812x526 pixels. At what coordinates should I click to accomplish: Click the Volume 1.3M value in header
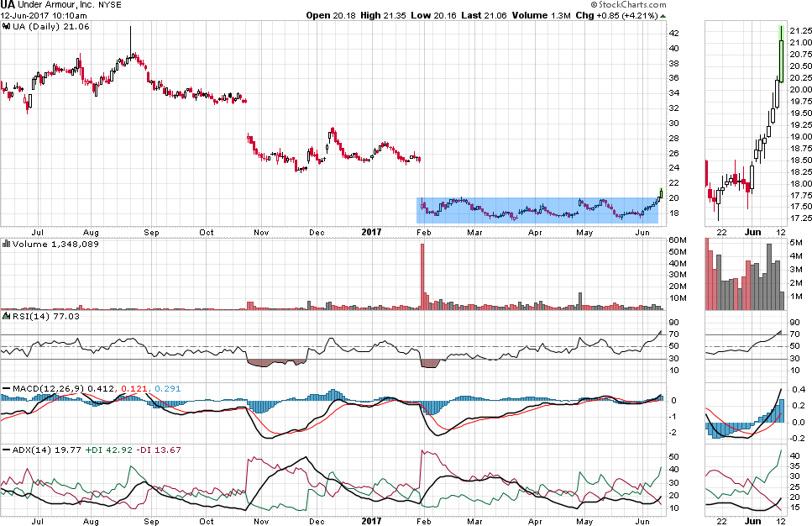(x=542, y=16)
